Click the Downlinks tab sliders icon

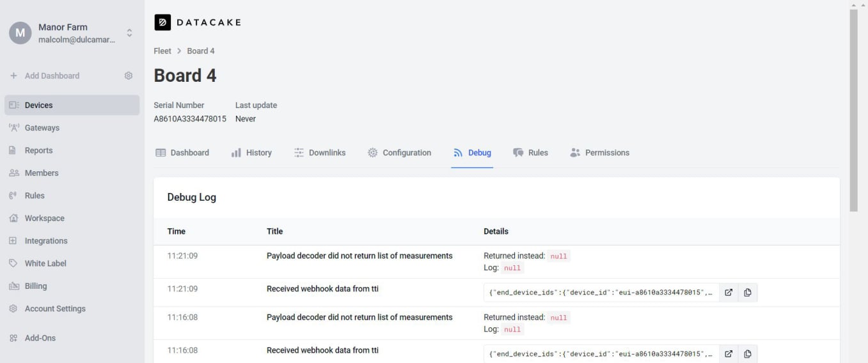(299, 153)
